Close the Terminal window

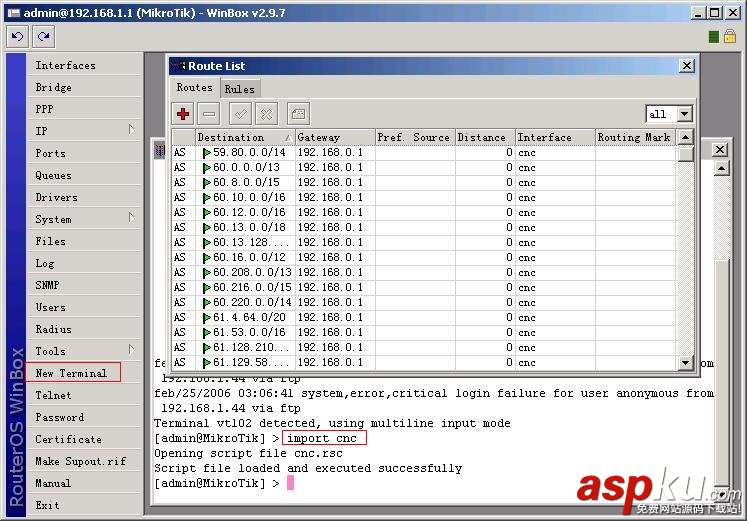[x=720, y=150]
